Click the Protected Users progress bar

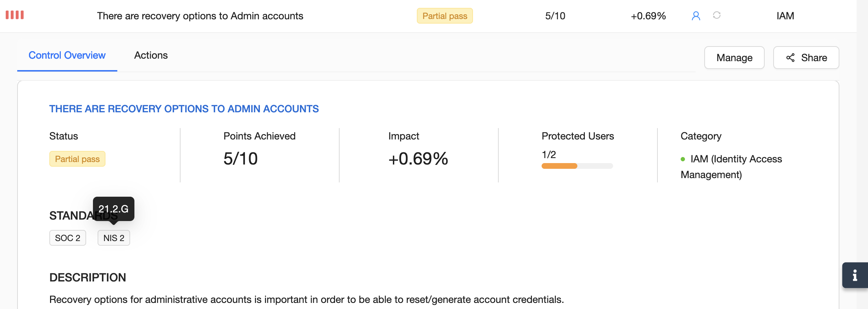(577, 166)
